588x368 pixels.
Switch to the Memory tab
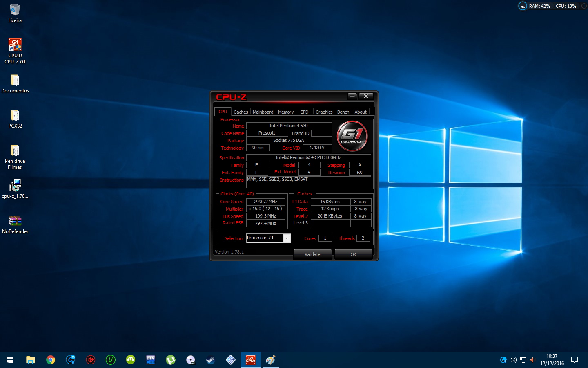tap(286, 112)
